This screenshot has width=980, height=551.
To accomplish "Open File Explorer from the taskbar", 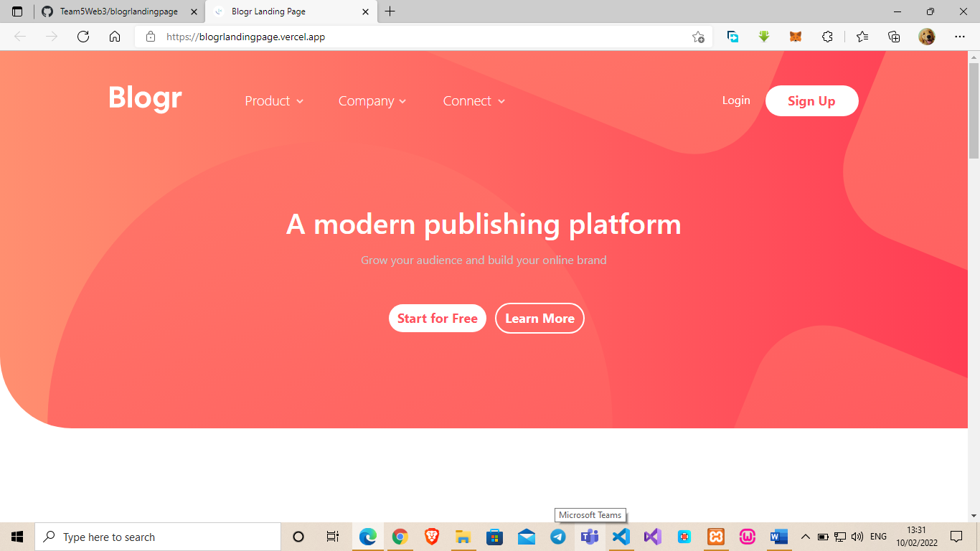I will tap(463, 537).
